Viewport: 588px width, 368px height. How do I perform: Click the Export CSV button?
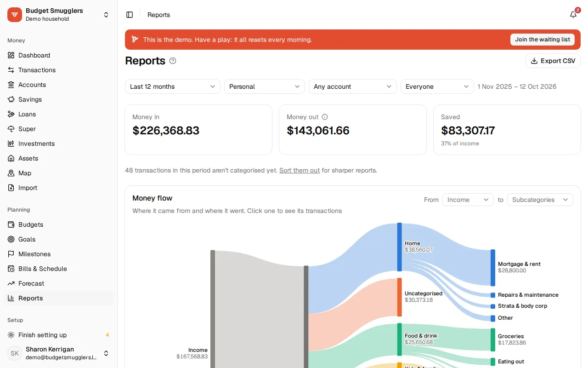point(553,61)
